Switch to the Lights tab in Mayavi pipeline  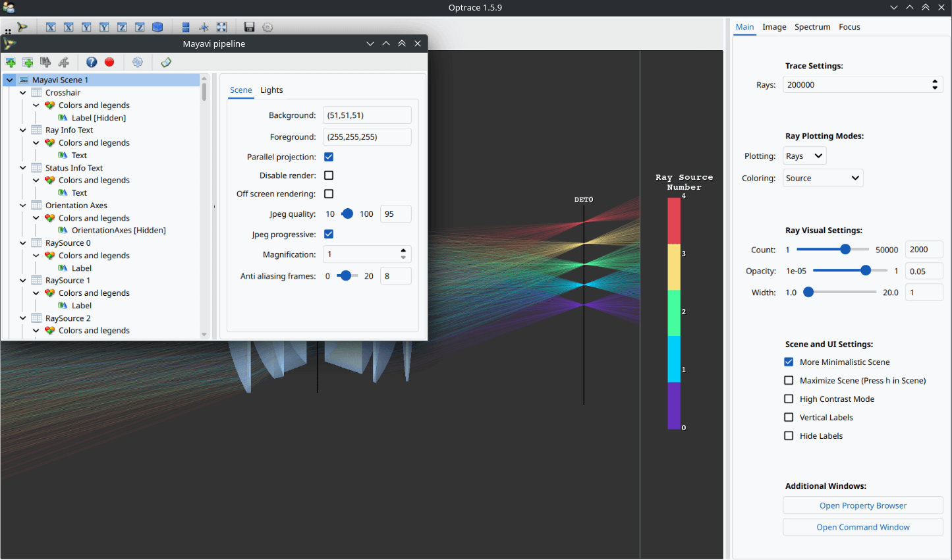271,90
